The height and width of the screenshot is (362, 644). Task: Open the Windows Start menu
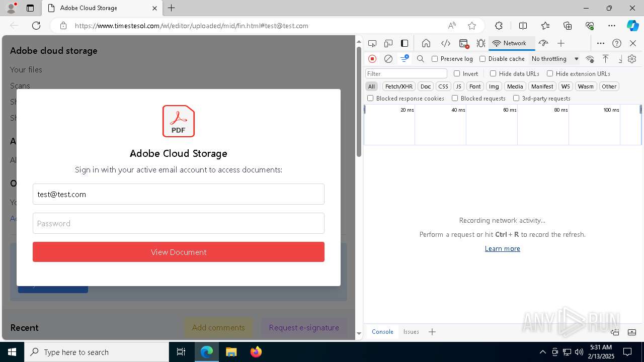(x=12, y=352)
